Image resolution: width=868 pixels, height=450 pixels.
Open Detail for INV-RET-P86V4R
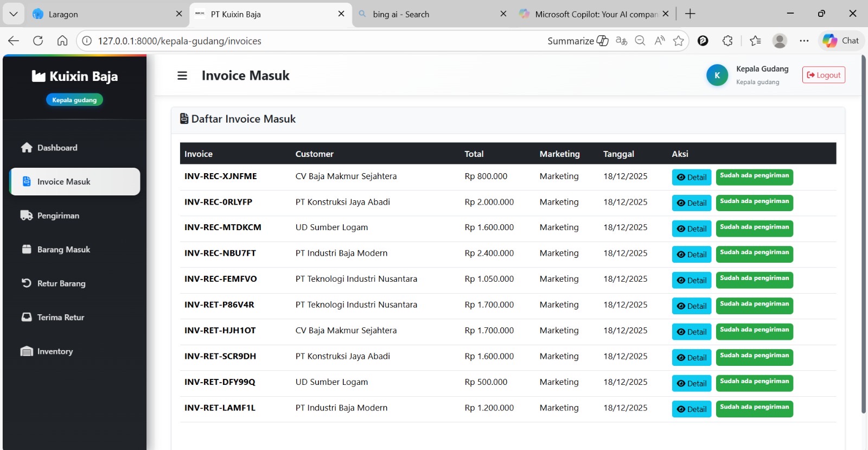692,306
